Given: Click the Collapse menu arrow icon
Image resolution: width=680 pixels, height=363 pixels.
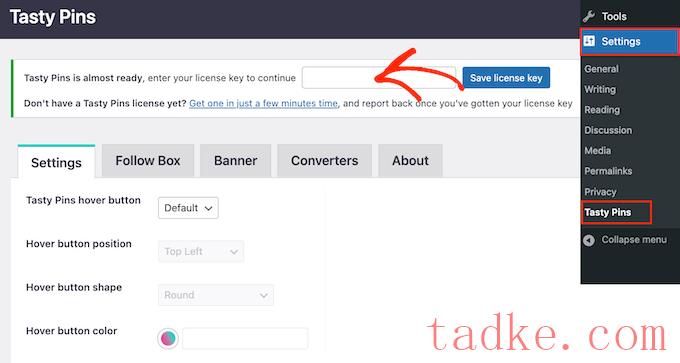Looking at the screenshot, I should 588,240.
